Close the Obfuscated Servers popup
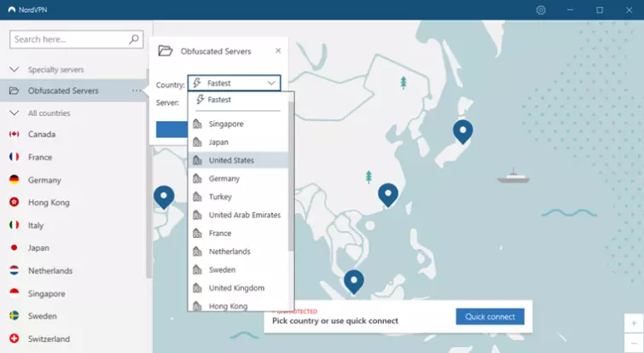 pos(278,50)
